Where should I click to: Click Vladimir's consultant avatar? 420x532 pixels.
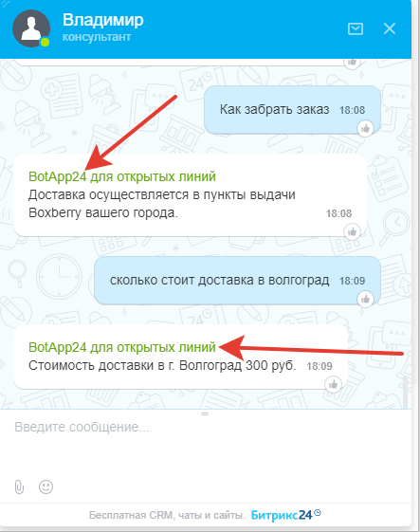coord(31,28)
